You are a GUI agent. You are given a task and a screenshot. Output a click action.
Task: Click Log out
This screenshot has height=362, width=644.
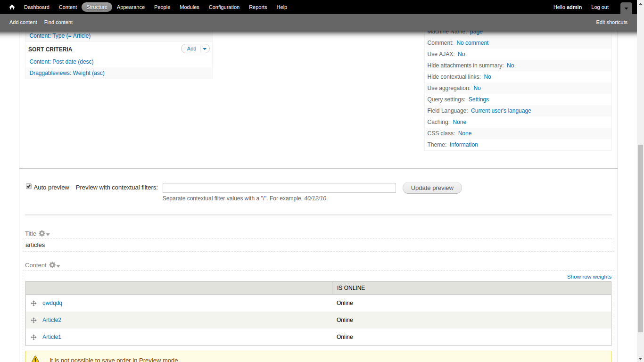coord(600,7)
